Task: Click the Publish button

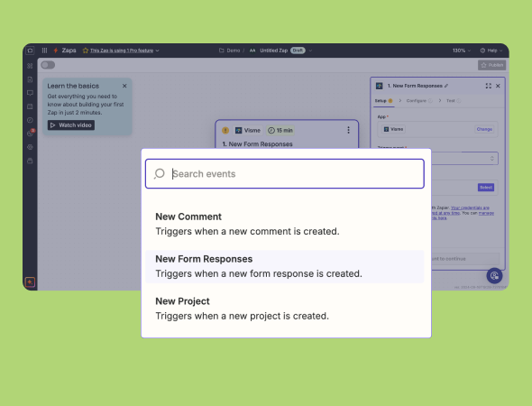Action: tap(492, 65)
